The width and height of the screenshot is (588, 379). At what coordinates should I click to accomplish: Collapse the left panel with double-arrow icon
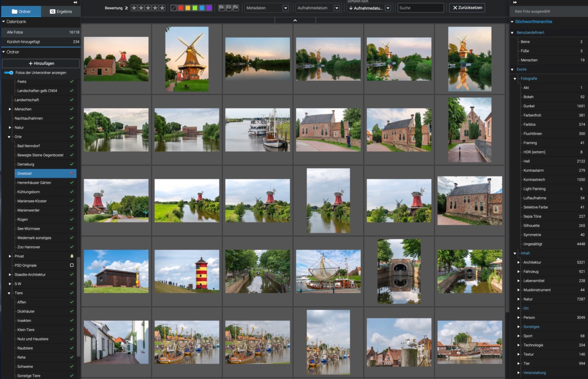tap(75, 2)
